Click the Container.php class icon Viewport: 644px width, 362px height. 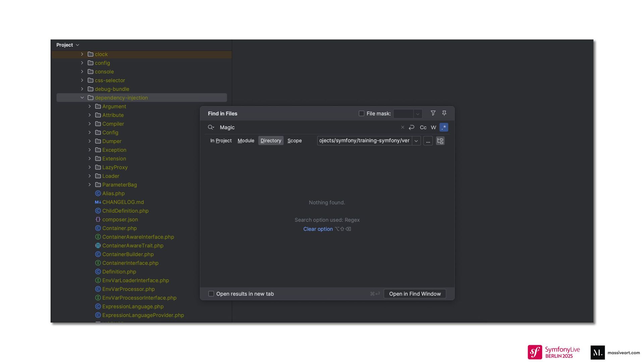pos(98,228)
